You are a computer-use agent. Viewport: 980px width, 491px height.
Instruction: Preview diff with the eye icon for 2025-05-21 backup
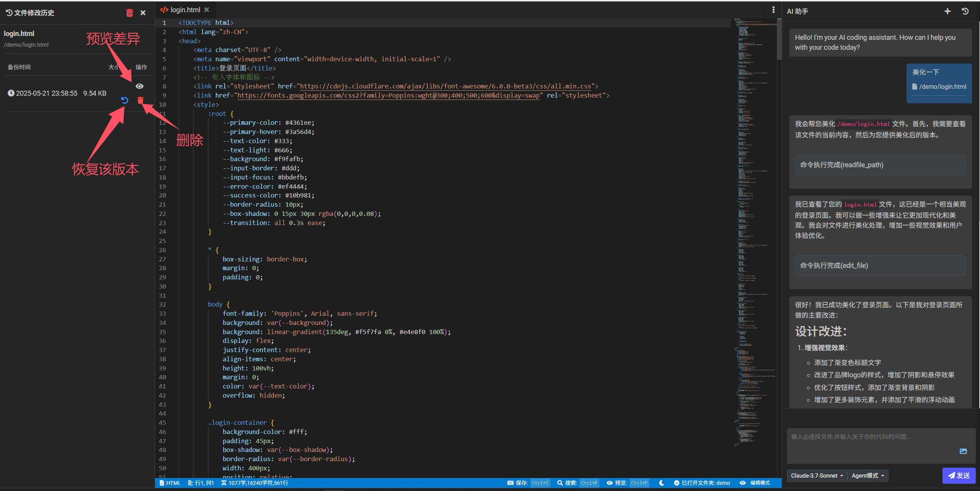[140, 86]
